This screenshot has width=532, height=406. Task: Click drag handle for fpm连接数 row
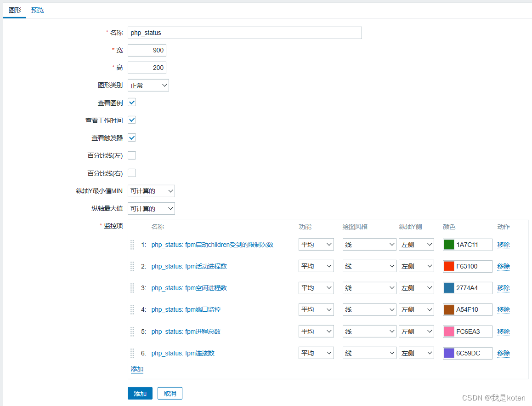click(x=132, y=353)
